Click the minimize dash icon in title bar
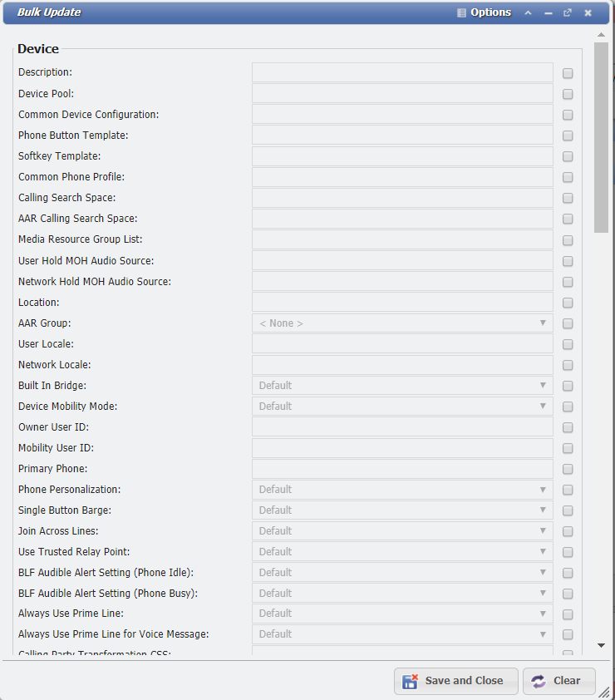 (x=548, y=12)
